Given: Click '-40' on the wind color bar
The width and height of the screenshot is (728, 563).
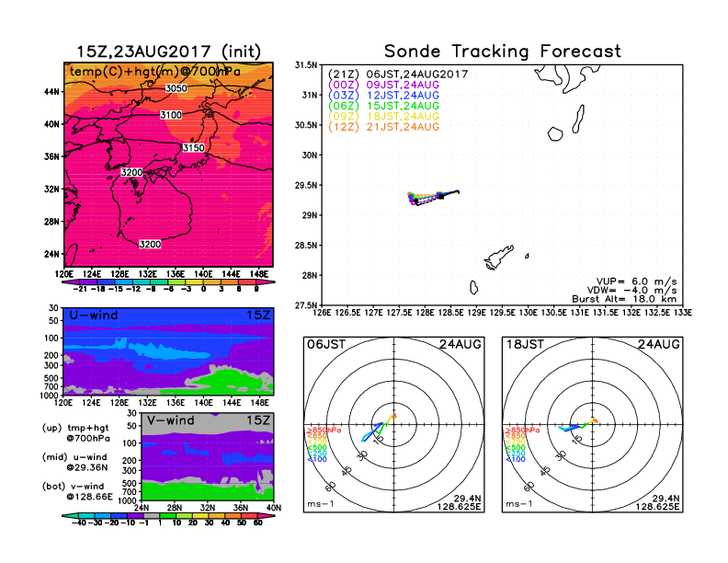Looking at the screenshot, I should click(x=79, y=523).
